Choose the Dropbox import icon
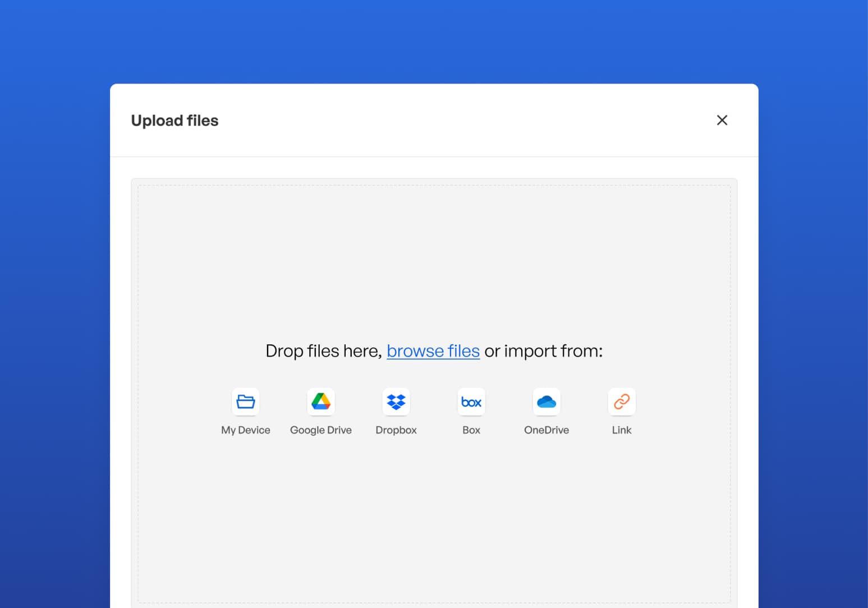The height and width of the screenshot is (608, 868). [x=396, y=402]
